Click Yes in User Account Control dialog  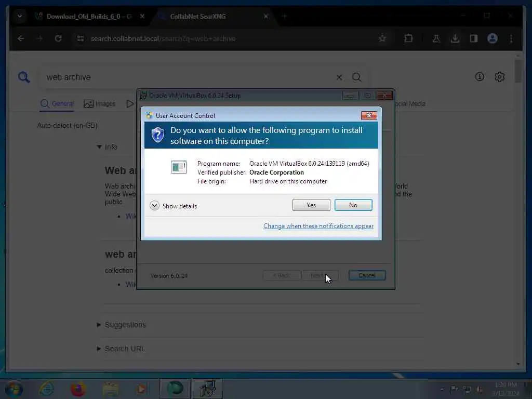click(311, 205)
